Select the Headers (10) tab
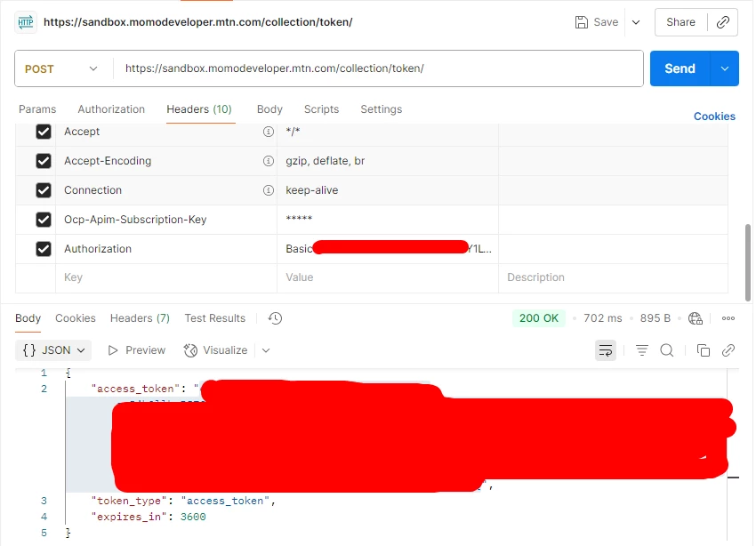756x546 pixels. click(x=199, y=109)
